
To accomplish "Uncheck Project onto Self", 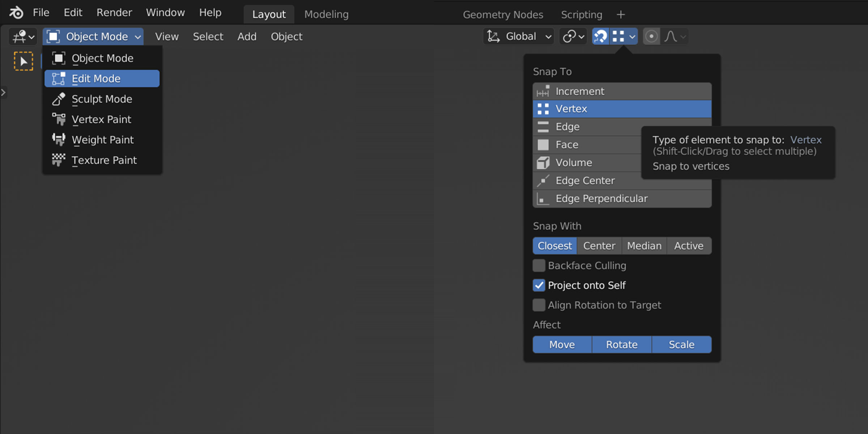I will pos(539,285).
